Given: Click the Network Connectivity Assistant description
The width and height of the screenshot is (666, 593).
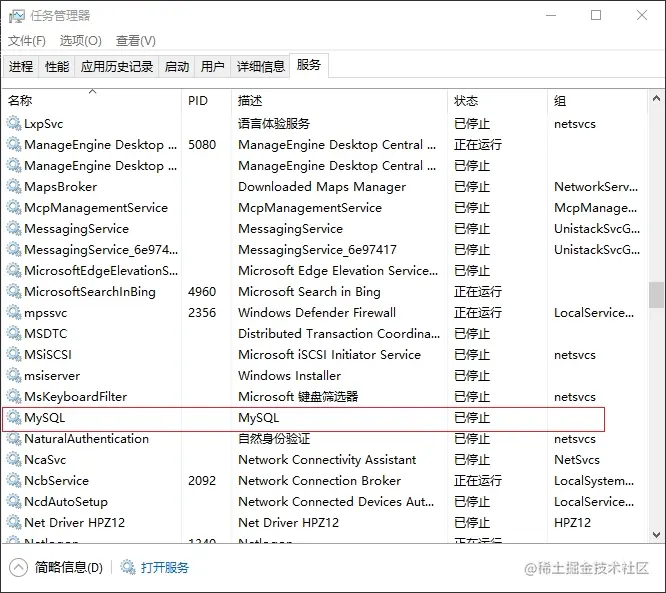Looking at the screenshot, I should [x=327, y=459].
